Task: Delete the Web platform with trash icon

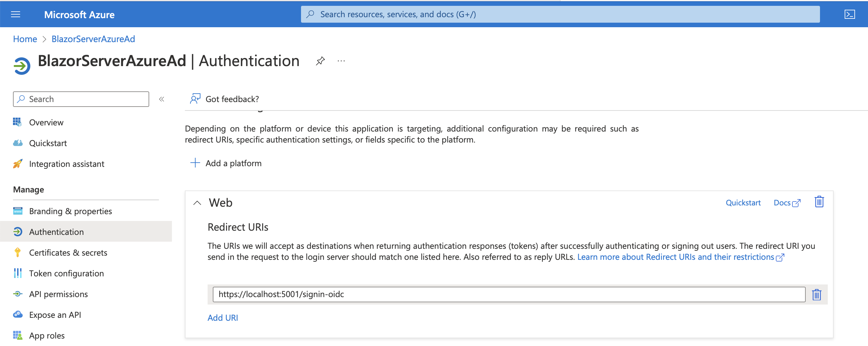Action: click(819, 202)
